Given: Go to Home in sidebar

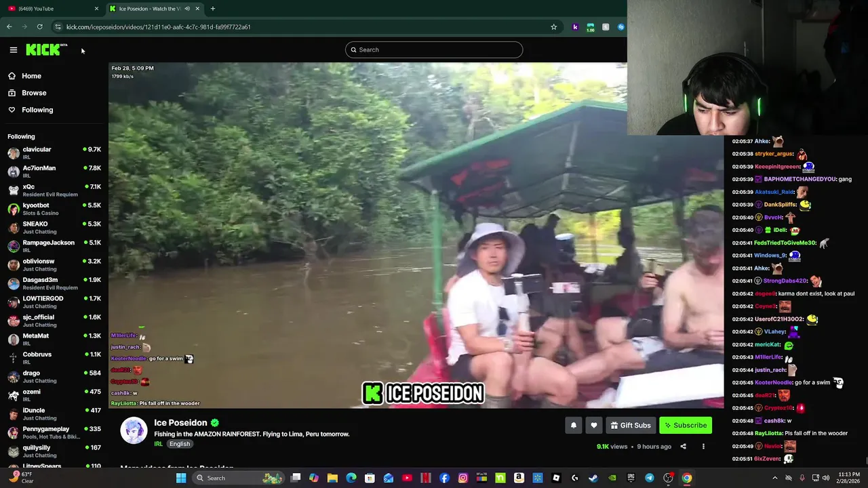Looking at the screenshot, I should pos(31,76).
